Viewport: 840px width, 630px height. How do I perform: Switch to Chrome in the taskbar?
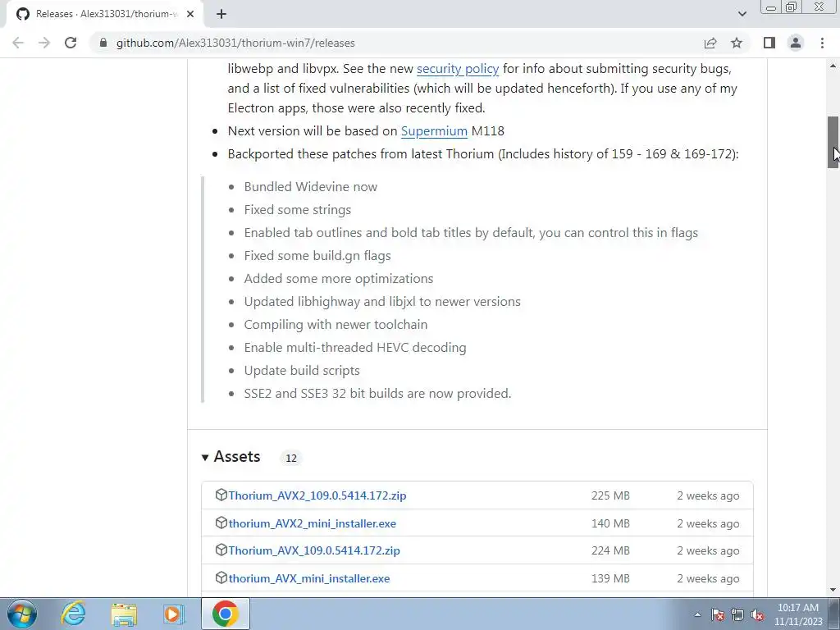[226, 614]
